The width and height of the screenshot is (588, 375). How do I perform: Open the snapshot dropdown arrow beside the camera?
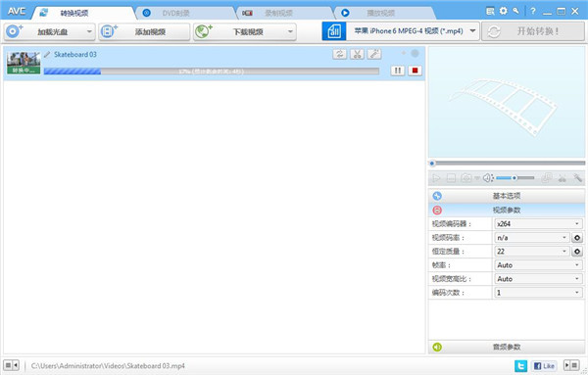tap(477, 178)
